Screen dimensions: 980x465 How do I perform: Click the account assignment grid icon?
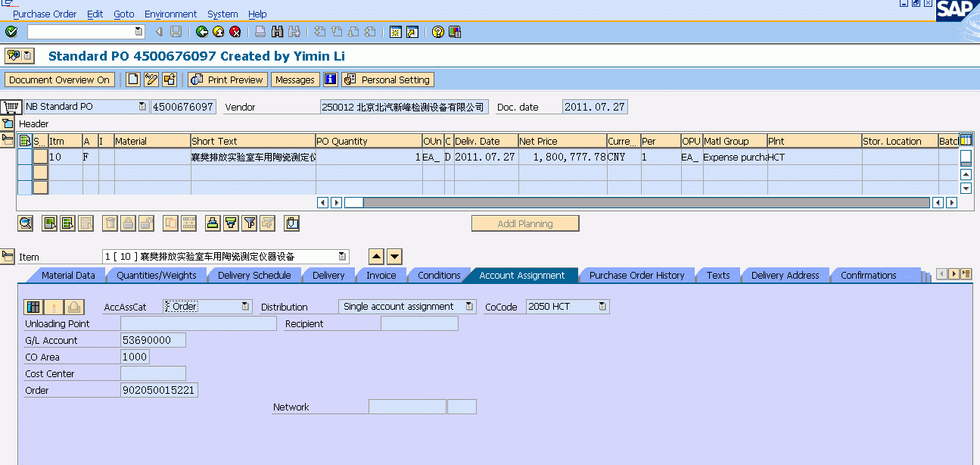[33, 307]
